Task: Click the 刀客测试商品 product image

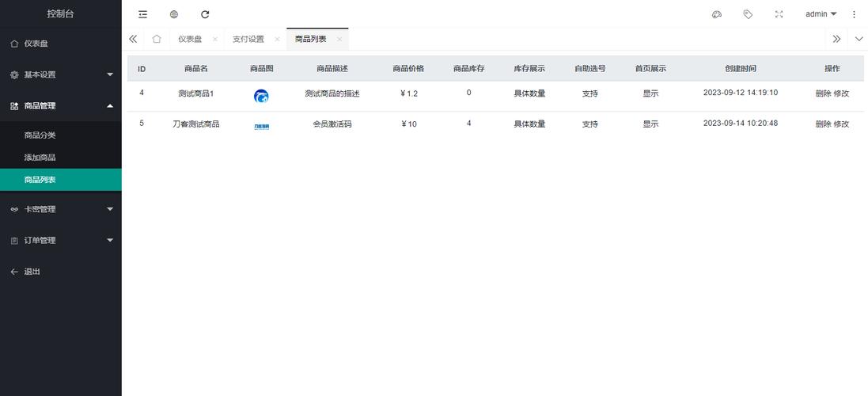Action: click(261, 127)
